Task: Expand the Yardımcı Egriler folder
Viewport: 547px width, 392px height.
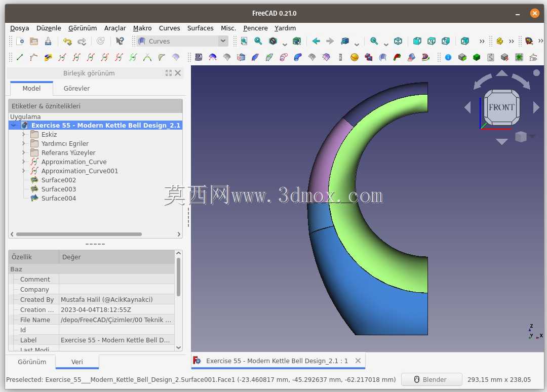Action: 23,143
